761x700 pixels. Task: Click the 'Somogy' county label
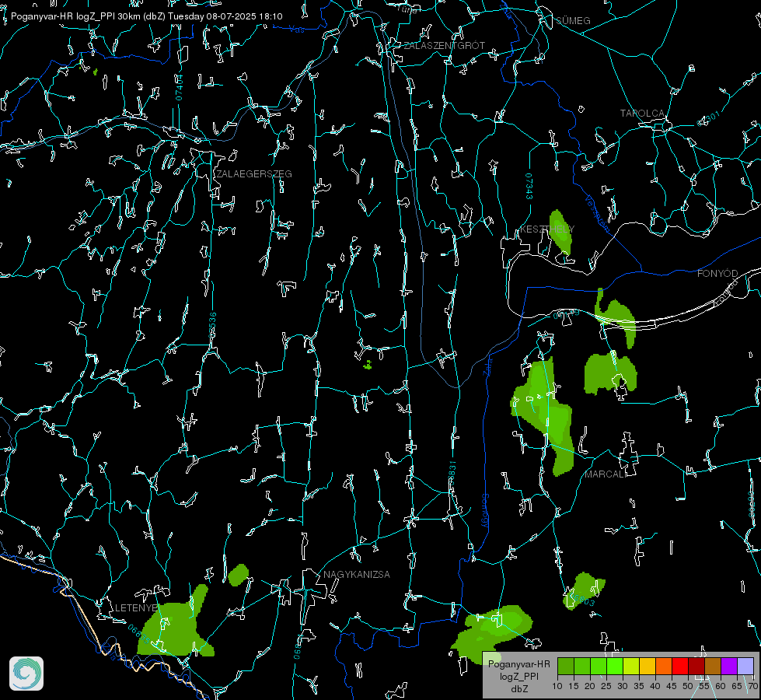click(x=485, y=511)
